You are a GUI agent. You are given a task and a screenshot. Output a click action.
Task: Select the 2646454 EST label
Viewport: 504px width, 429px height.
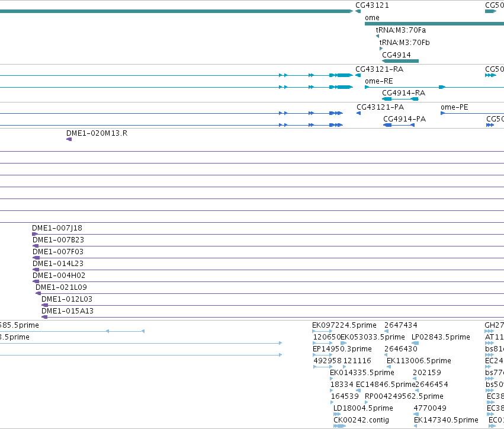click(x=432, y=385)
